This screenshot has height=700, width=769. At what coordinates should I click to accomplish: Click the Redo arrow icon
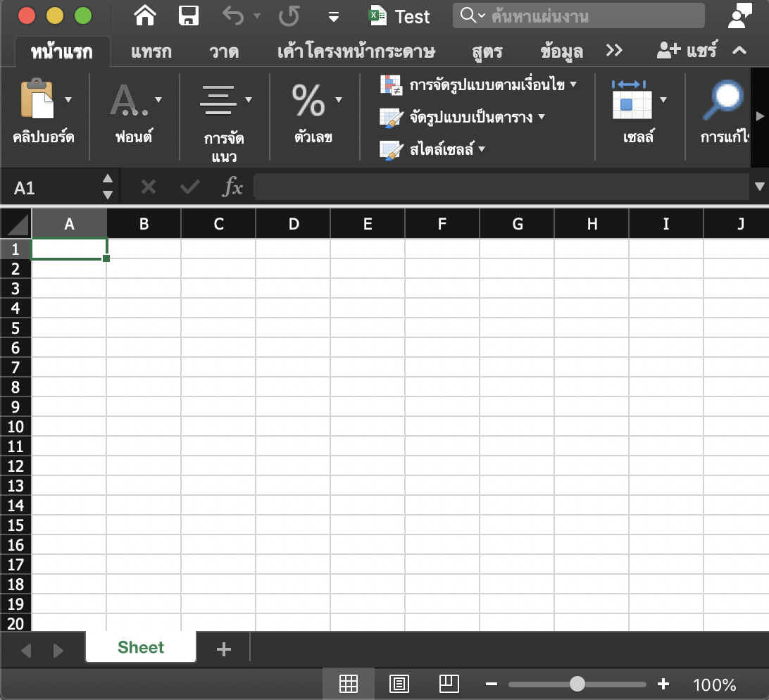point(289,15)
